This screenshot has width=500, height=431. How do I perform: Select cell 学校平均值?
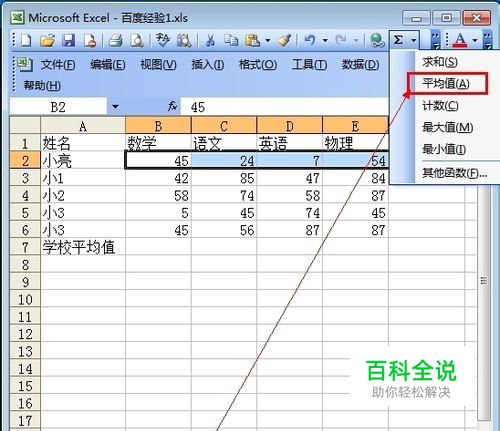83,247
